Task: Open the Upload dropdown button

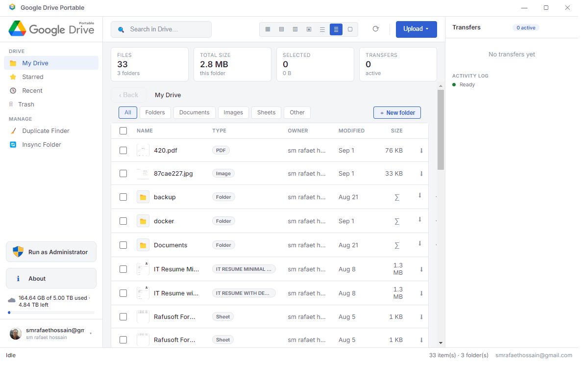Action: click(416, 29)
